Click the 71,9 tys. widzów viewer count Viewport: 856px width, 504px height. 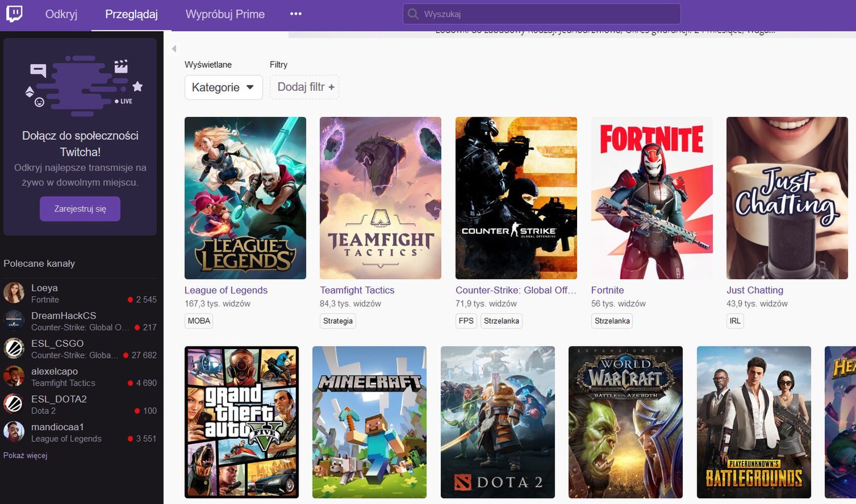486,304
